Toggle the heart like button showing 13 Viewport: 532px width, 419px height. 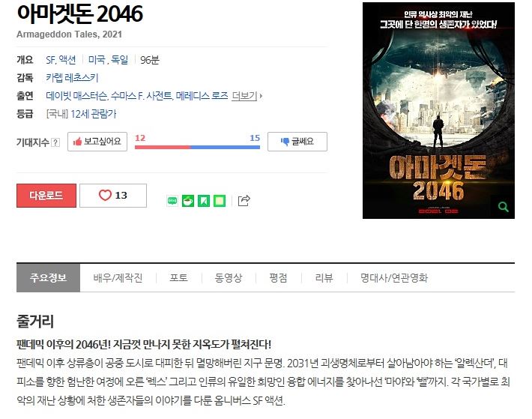pyautogui.click(x=113, y=196)
